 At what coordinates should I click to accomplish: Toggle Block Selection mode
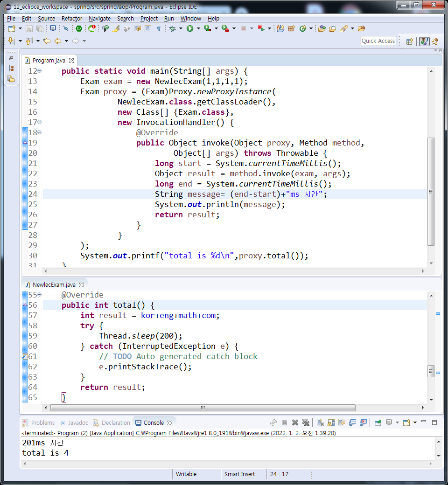point(148,29)
